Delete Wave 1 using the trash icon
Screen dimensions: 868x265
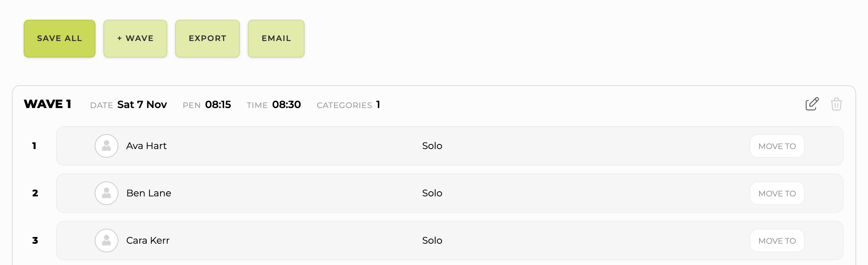(x=836, y=104)
